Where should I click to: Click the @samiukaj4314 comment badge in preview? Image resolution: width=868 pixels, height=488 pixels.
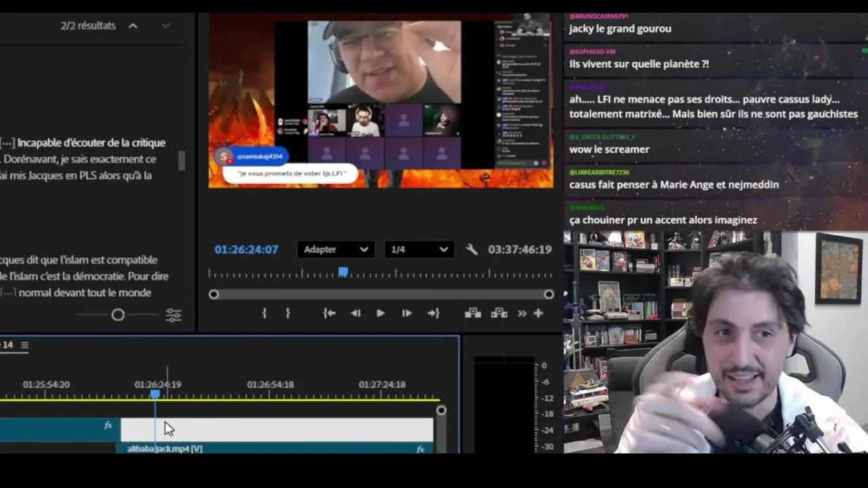coord(252,156)
